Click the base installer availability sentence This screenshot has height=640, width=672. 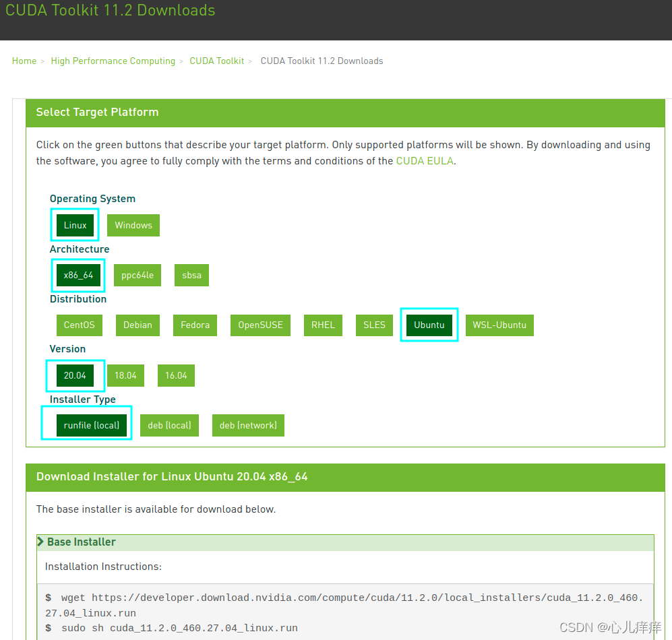(x=156, y=509)
